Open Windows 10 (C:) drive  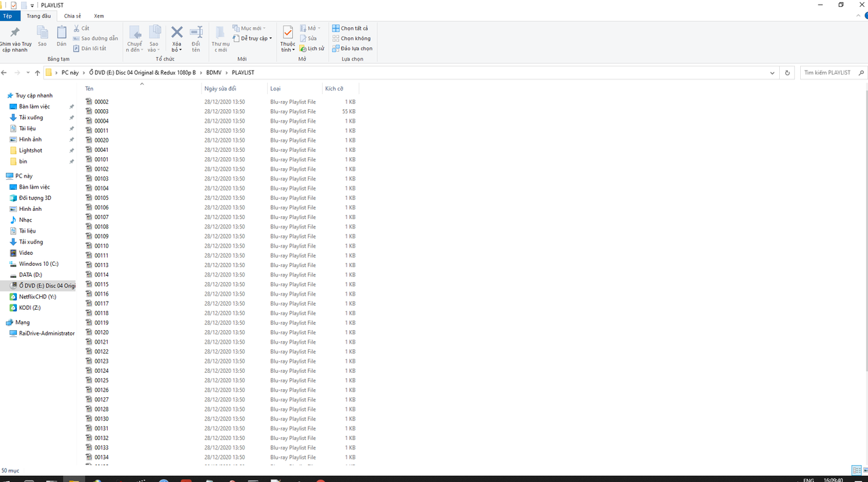tap(39, 264)
